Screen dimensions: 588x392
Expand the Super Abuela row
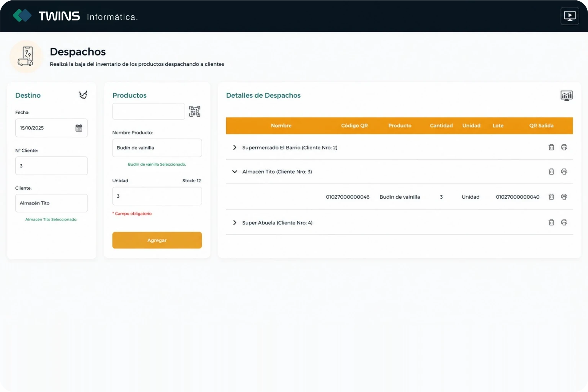pyautogui.click(x=235, y=222)
